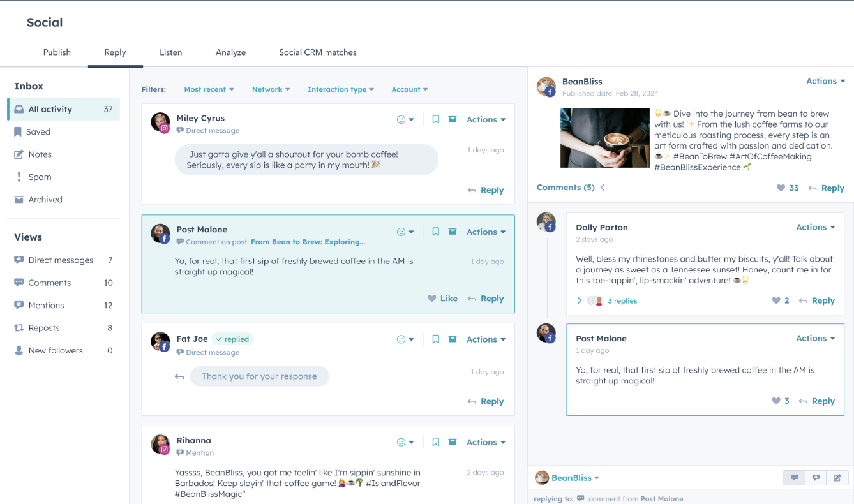Image resolution: width=854 pixels, height=504 pixels.
Task: Toggle like on Post Malone's thread comment
Action: tap(776, 401)
